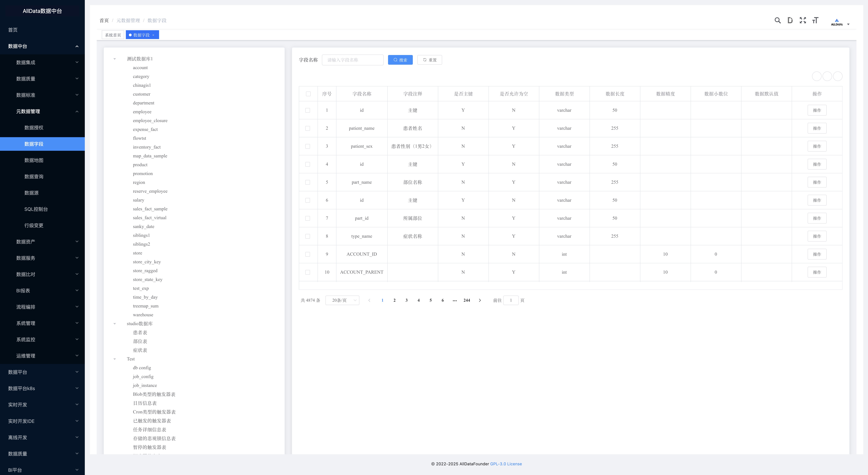Open the user avatar dropdown arrow
868x475 pixels.
point(848,24)
